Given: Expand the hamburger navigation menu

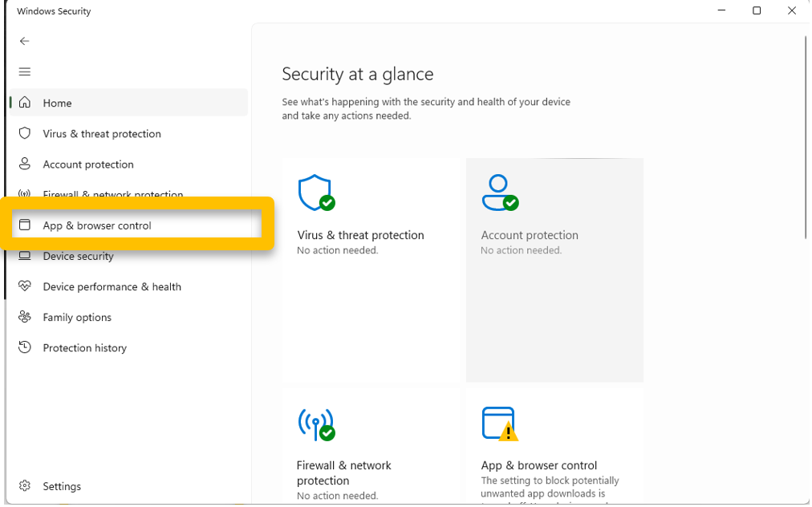Looking at the screenshot, I should pos(25,71).
